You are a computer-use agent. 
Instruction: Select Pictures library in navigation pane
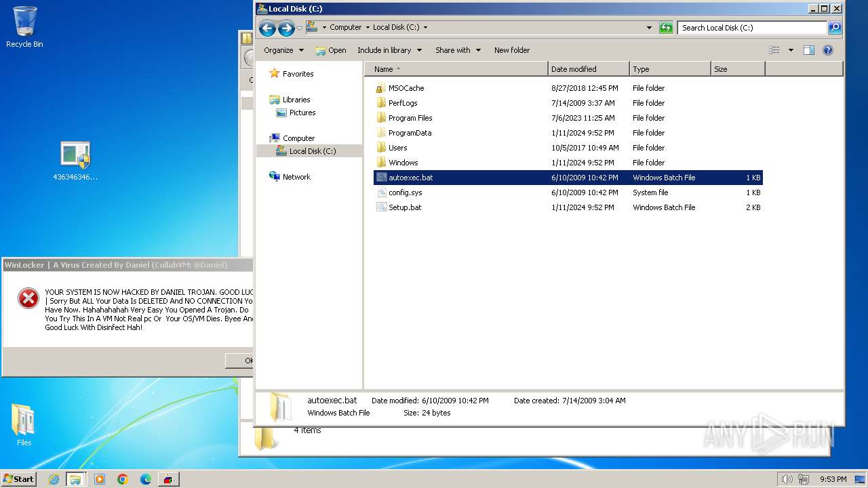coord(296,113)
